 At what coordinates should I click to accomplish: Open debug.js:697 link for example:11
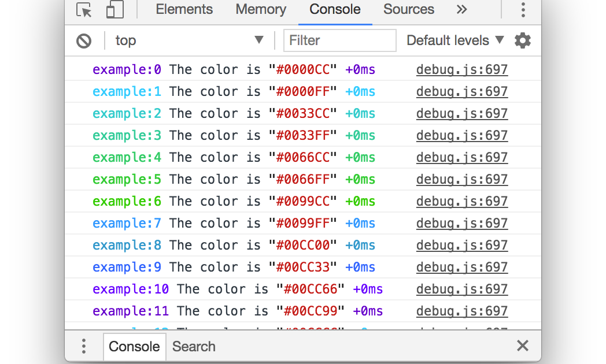(x=461, y=311)
